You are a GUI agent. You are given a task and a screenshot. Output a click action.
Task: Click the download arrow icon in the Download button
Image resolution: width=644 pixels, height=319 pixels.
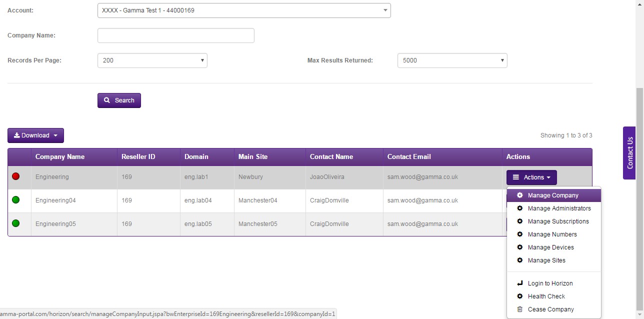click(16, 135)
